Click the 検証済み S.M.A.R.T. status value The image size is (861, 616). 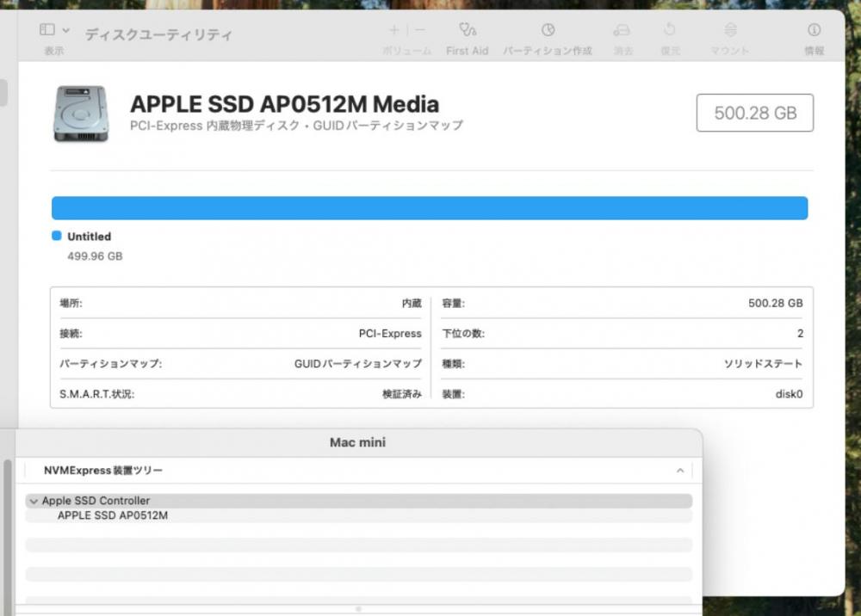pos(402,394)
